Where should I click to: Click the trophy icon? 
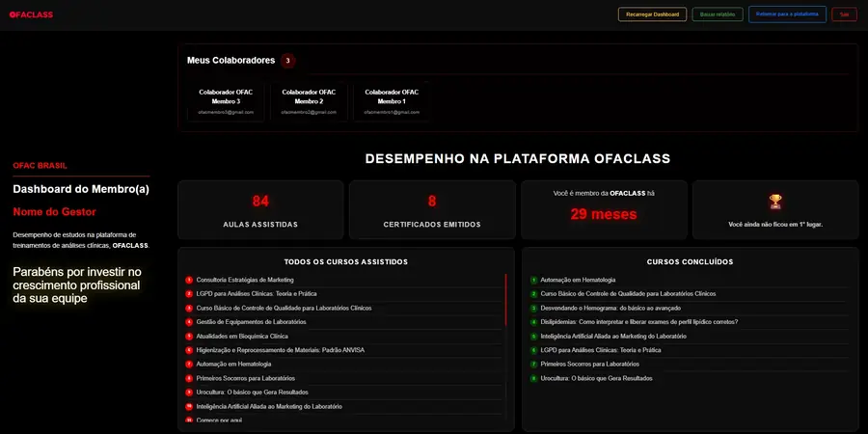pos(775,202)
